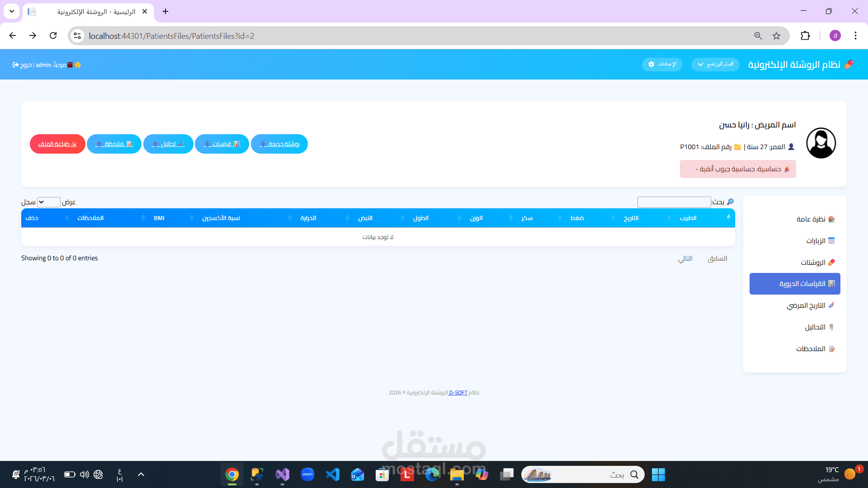Click browser site information icon in address bar
Viewport: 868px width, 488px height.
(x=77, y=36)
